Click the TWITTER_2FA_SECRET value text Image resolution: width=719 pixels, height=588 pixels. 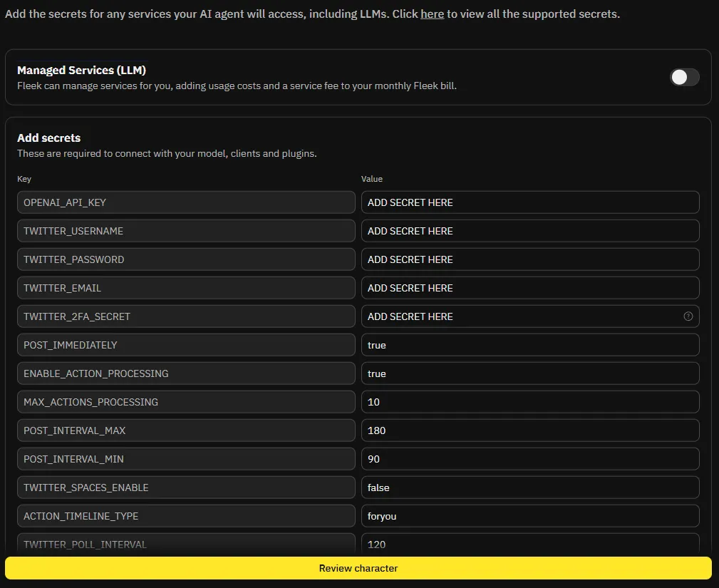410,316
